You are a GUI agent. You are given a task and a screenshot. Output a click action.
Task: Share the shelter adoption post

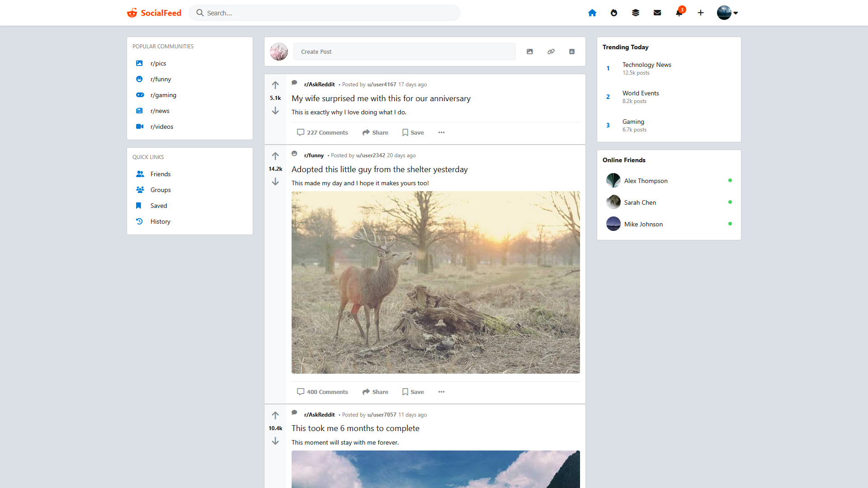(x=375, y=392)
